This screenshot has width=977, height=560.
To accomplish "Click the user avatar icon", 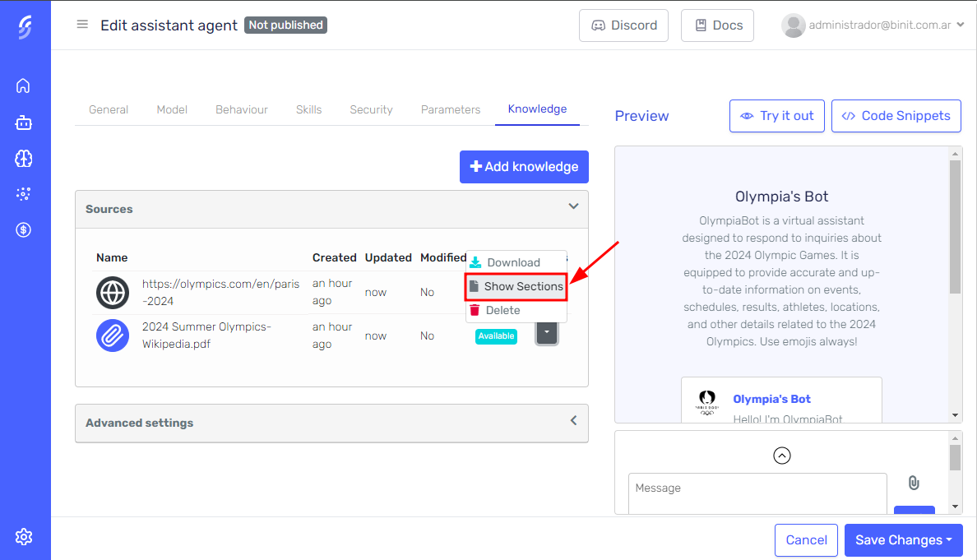I will tap(793, 25).
